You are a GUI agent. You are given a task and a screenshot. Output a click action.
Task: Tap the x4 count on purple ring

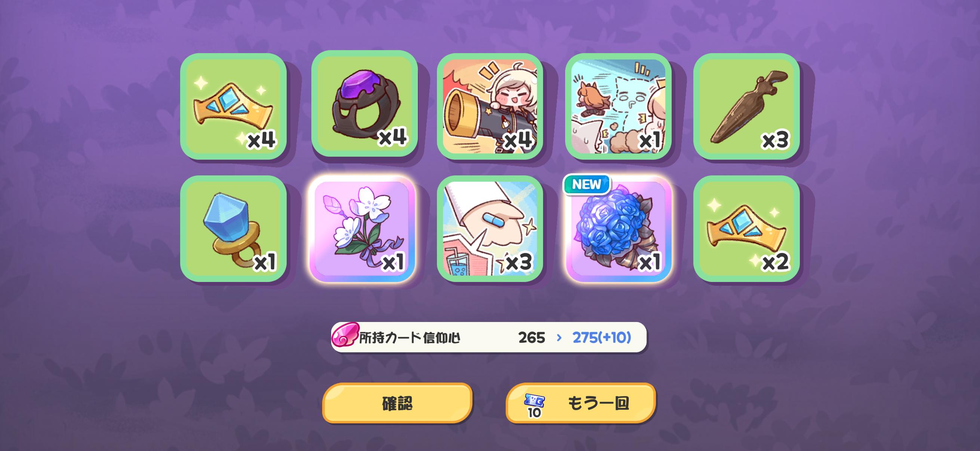pyautogui.click(x=392, y=137)
